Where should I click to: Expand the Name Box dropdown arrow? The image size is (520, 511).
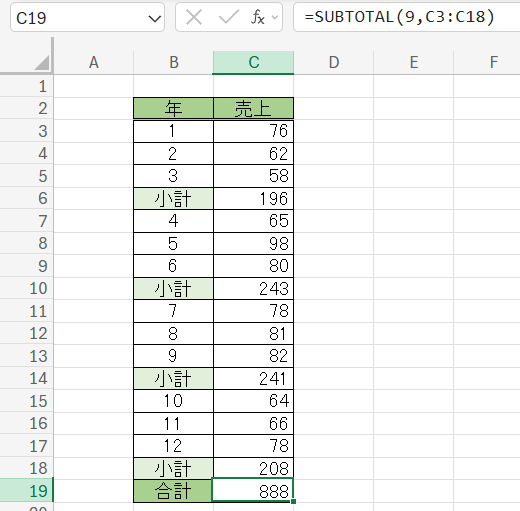[x=154, y=18]
